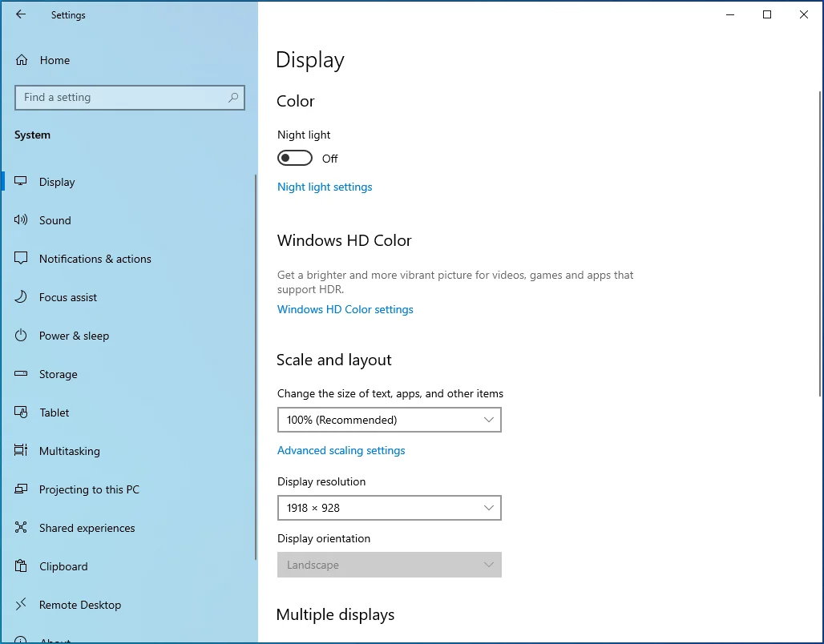Screen dimensions: 824x644
Task: Go to Notifications & actions
Action: 128,259
